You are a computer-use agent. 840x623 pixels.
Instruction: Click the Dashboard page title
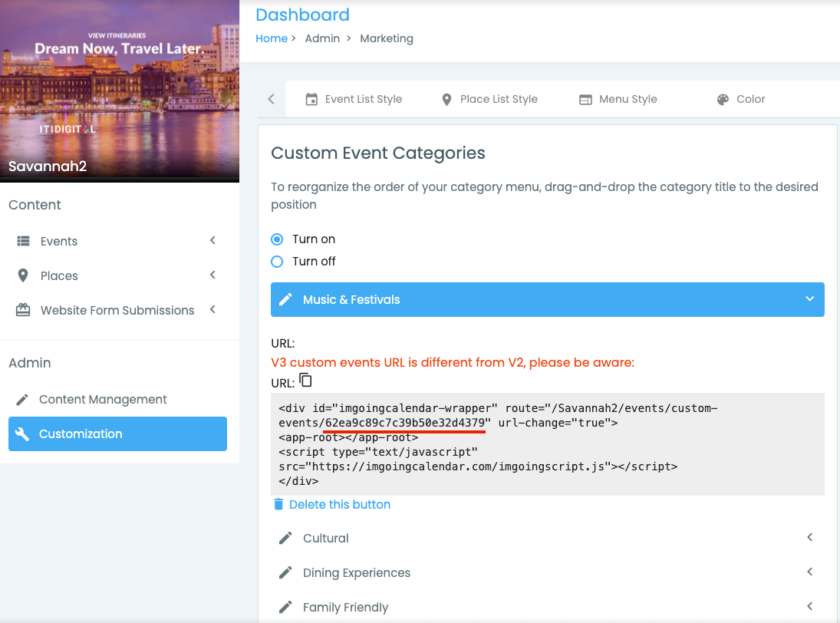click(x=302, y=15)
